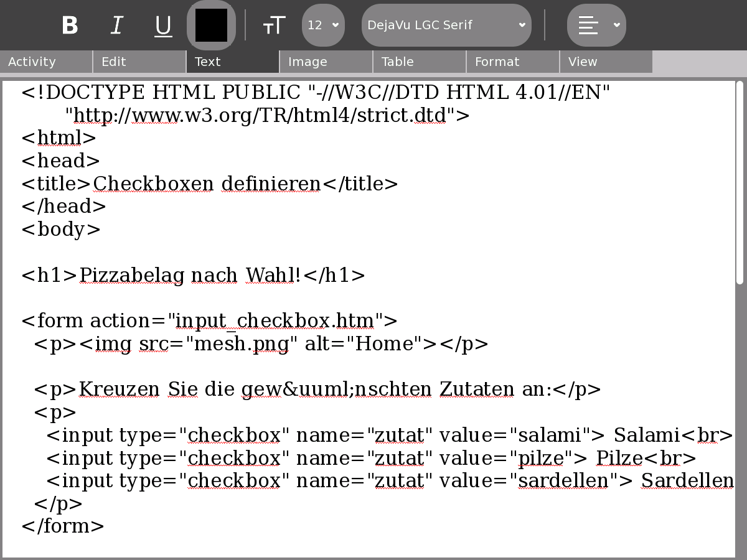Open the Table tab
The height and width of the screenshot is (560, 747).
(x=420, y=62)
